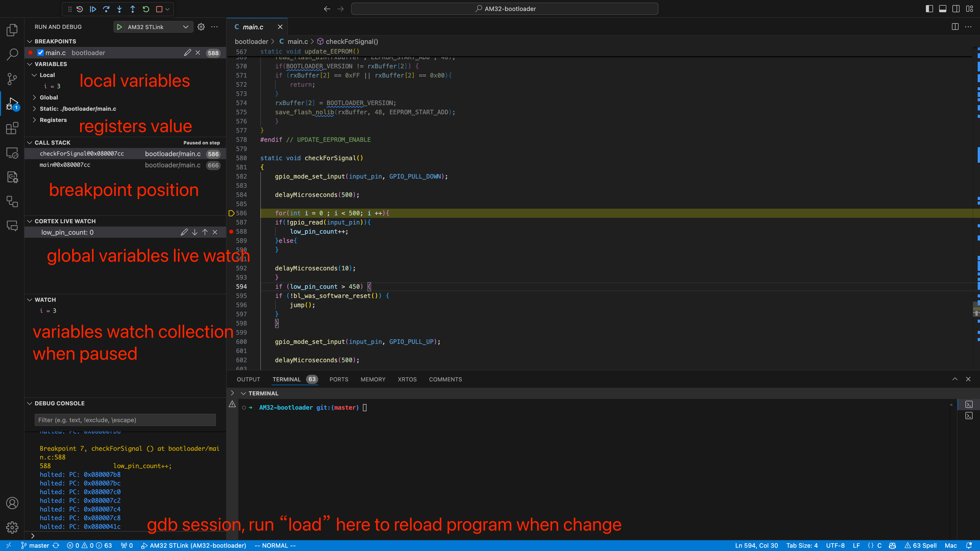Switch to the OUTPUT panel tab
The image size is (980, 551).
tap(248, 380)
